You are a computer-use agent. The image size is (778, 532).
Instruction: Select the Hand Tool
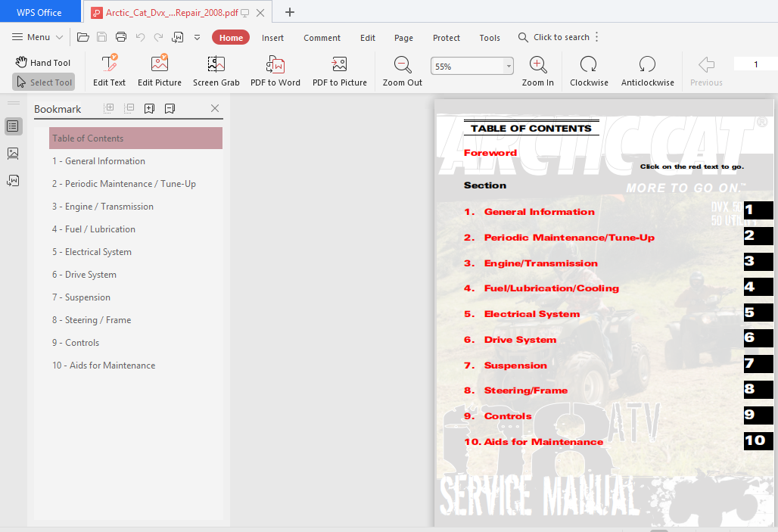coord(43,63)
